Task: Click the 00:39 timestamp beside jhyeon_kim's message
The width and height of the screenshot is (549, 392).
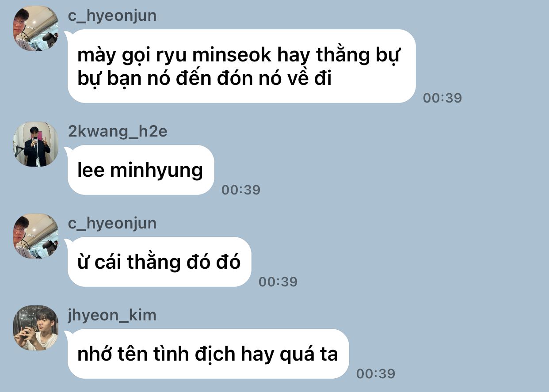Action: [376, 373]
